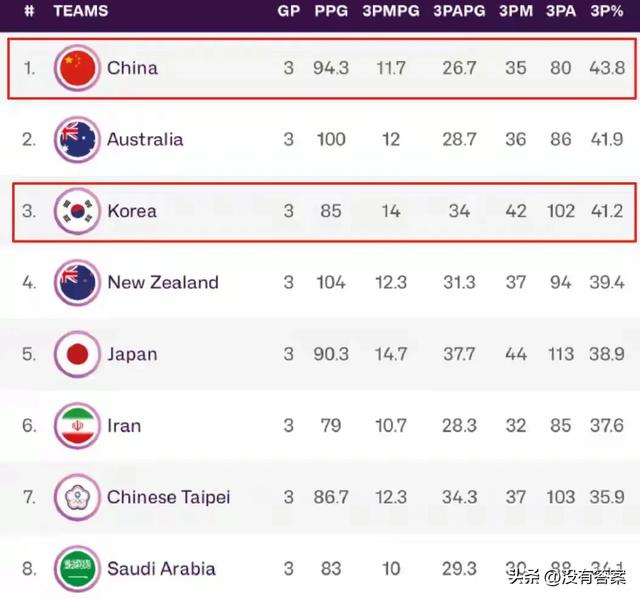The height and width of the screenshot is (599, 640).
Task: Click the Saudi Arabia flag icon
Action: [x=77, y=568]
